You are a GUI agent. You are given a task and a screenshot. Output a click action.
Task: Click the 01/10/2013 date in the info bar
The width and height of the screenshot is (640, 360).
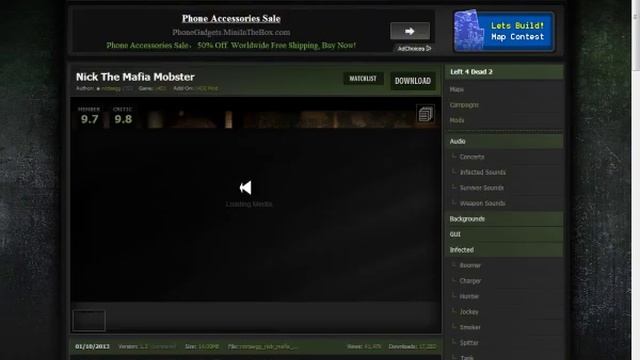point(92,347)
